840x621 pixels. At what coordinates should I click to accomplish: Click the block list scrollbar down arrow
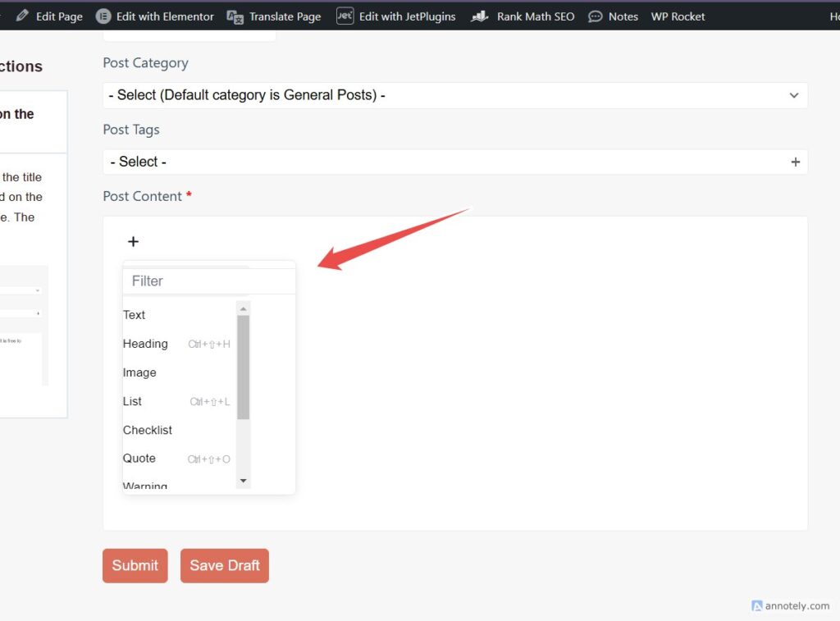point(243,481)
